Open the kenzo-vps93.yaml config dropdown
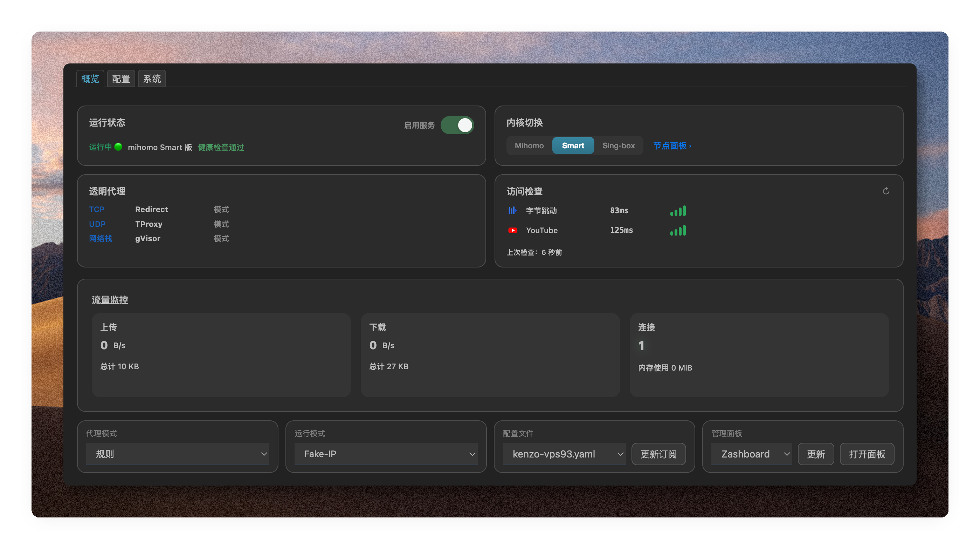 (564, 454)
